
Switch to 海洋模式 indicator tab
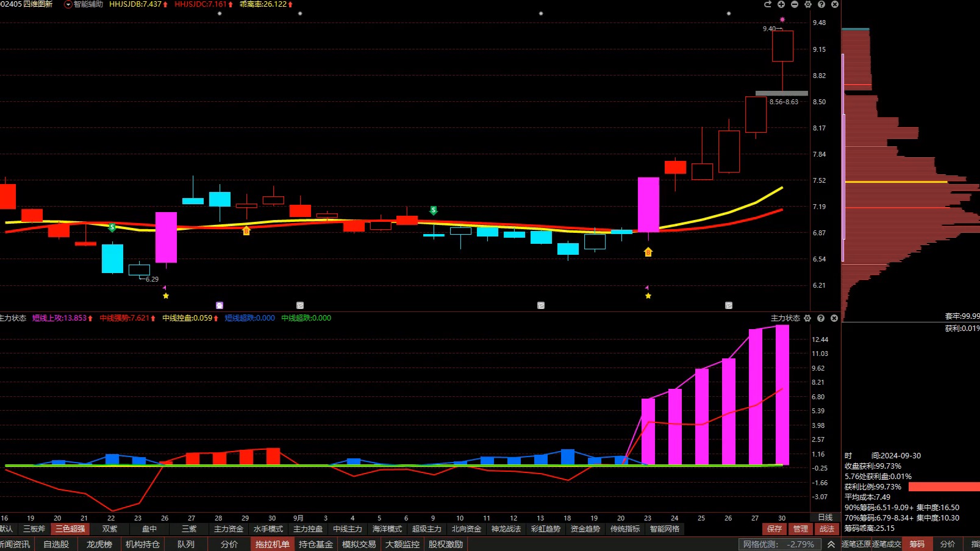(x=387, y=529)
